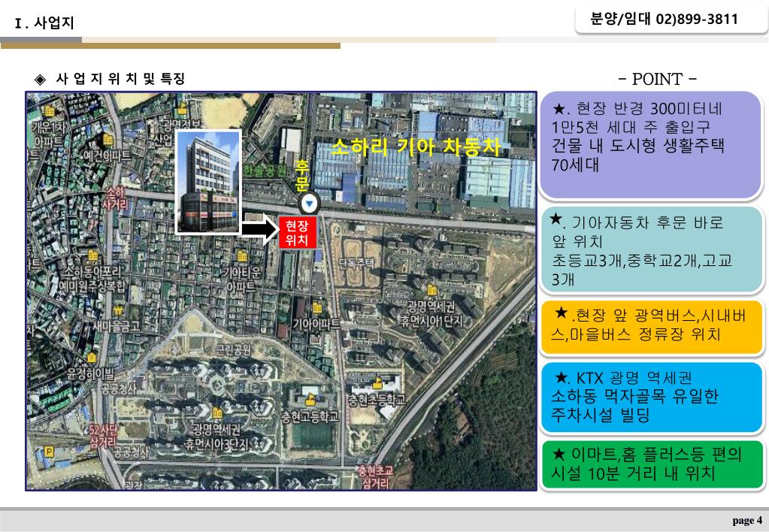The width and height of the screenshot is (769, 532).
Task: Click the 52사단 삼거리 intersection label
Action: (104, 437)
